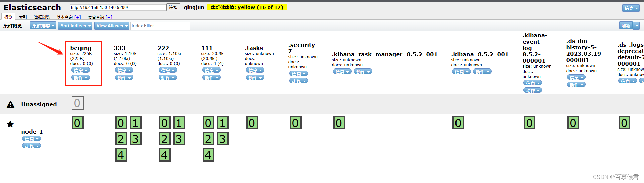Switch to the 数据浏览 tab
The width and height of the screenshot is (644, 183).
pyautogui.click(x=42, y=17)
